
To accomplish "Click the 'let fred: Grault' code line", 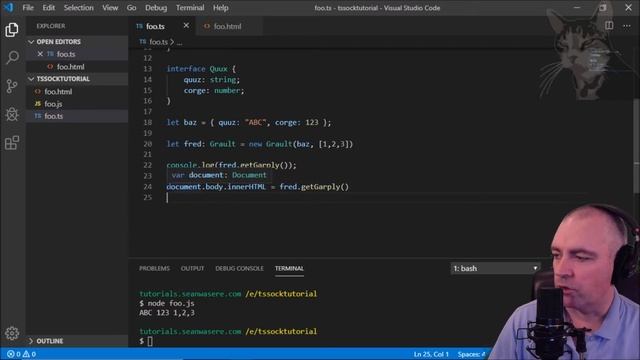I will 260,144.
